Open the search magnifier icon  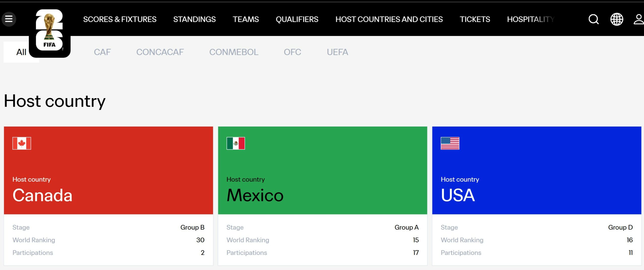(593, 19)
